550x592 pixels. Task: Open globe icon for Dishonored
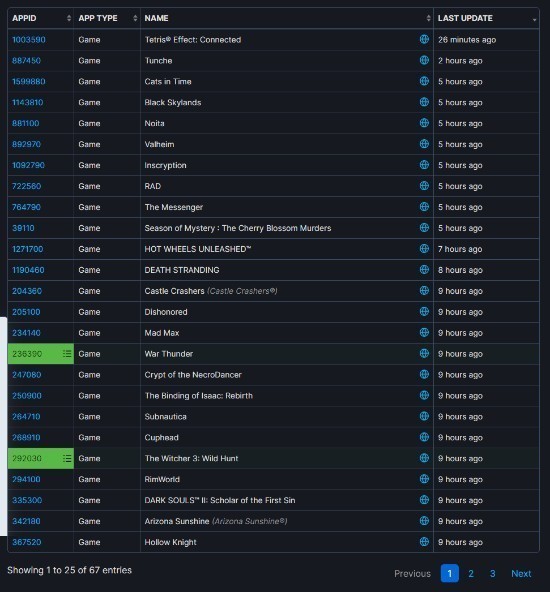click(424, 311)
